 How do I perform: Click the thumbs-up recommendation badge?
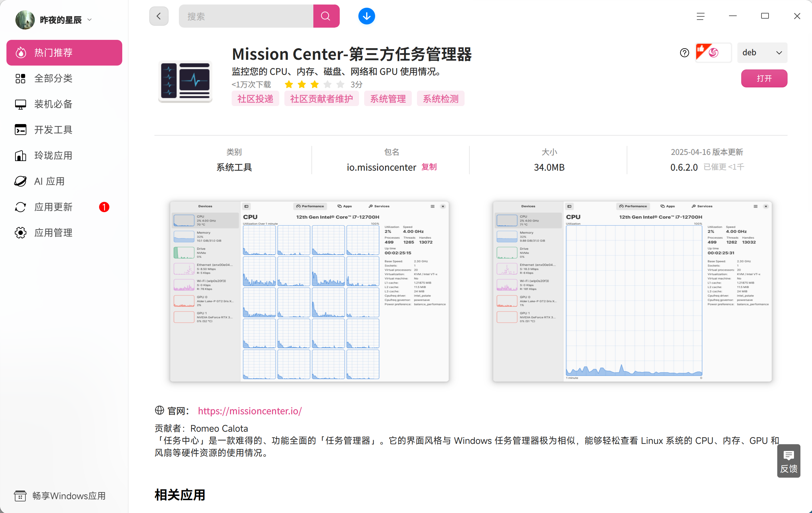point(713,52)
